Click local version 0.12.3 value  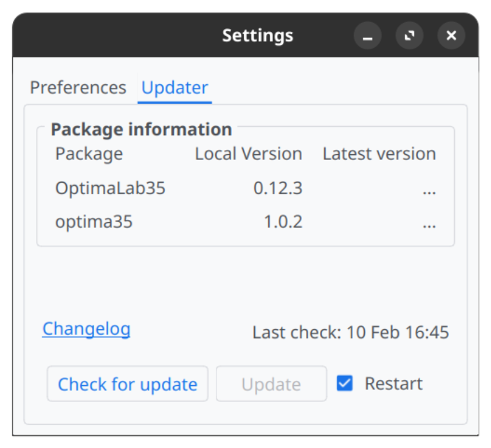click(x=277, y=189)
